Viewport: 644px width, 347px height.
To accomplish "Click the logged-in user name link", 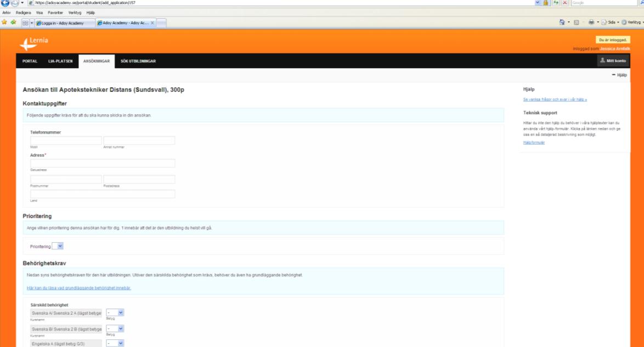I will (615, 48).
